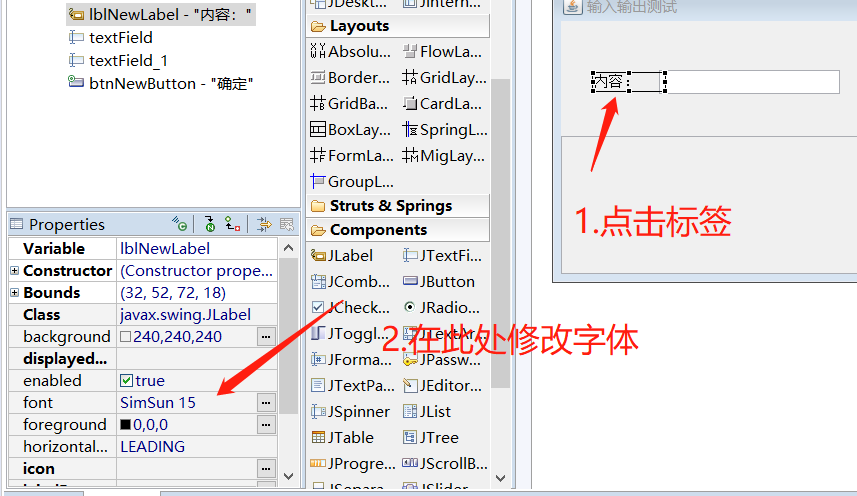Open icon property ellipsis button
This screenshot has height=496, width=857.
coord(266,469)
